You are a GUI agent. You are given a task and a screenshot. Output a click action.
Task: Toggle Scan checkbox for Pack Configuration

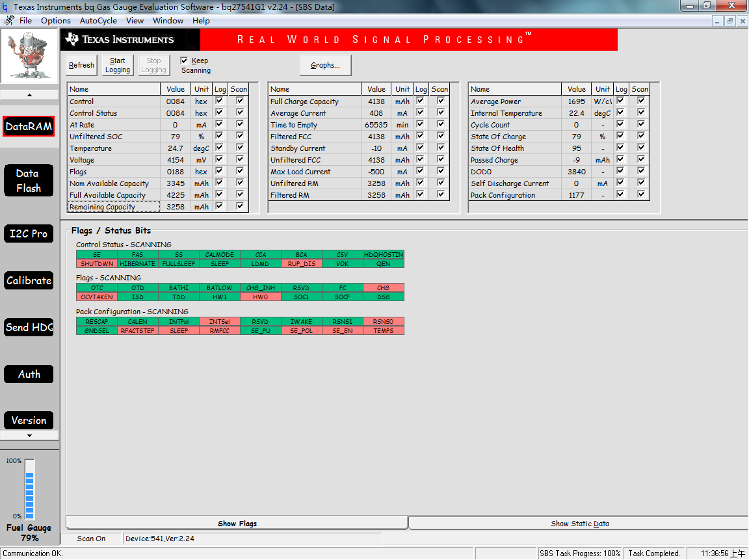click(641, 194)
